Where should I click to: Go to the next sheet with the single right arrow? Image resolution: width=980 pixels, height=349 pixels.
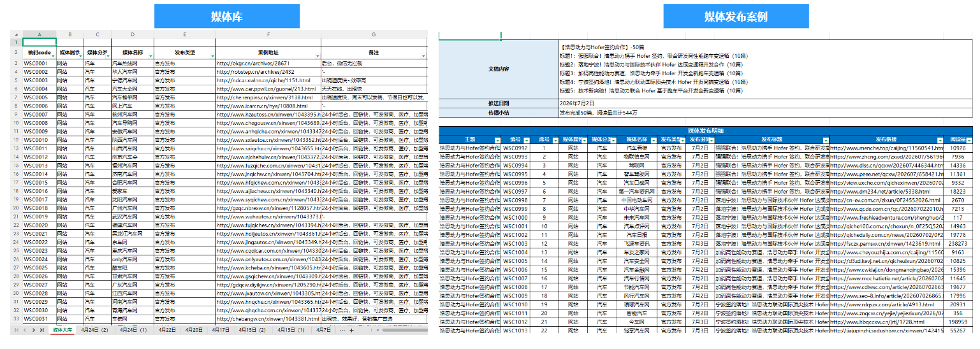tap(34, 330)
